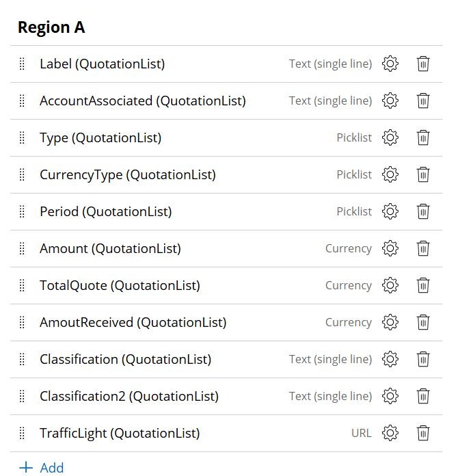
Task: Grab drag handle of Classification row
Action: click(x=22, y=359)
